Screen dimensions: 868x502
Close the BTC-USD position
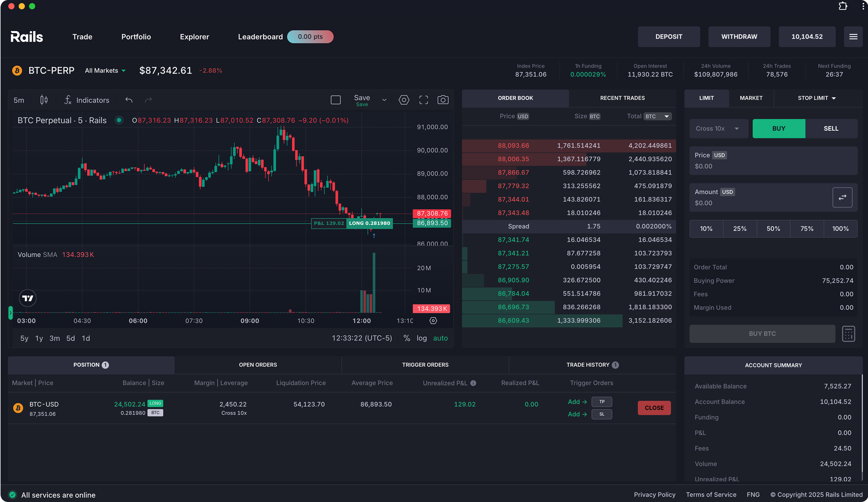point(654,408)
